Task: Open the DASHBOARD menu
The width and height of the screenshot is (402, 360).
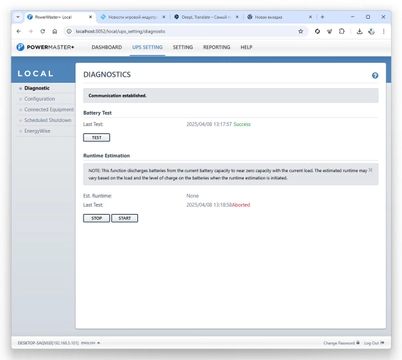Action: 107,47
